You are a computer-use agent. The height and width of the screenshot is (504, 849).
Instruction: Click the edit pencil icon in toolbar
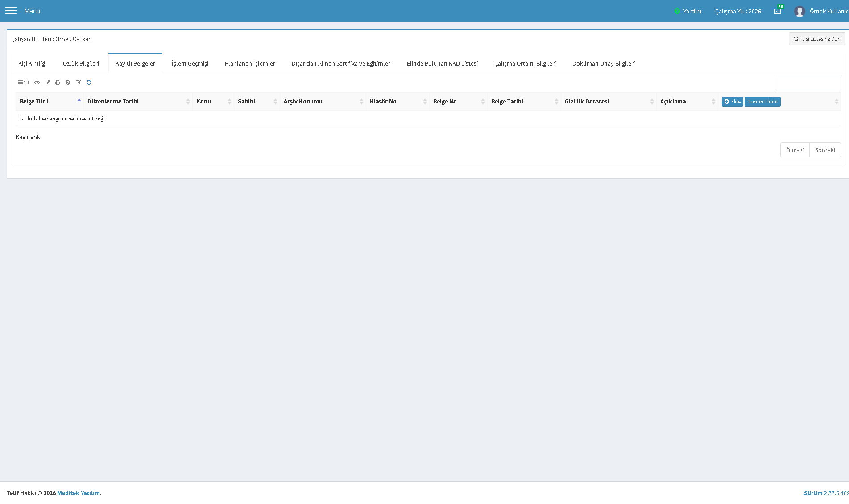tap(79, 83)
